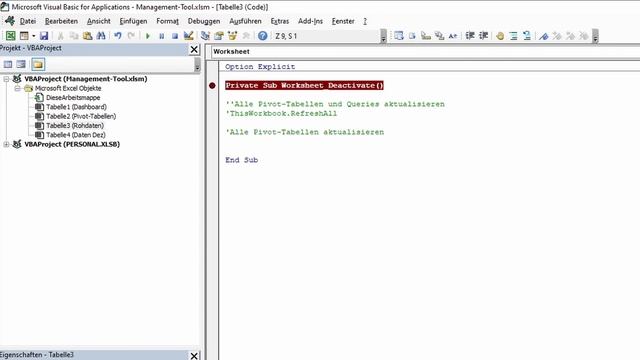
Task: Collapse the Microsoft Excel Objekte folder
Action: tap(17, 88)
